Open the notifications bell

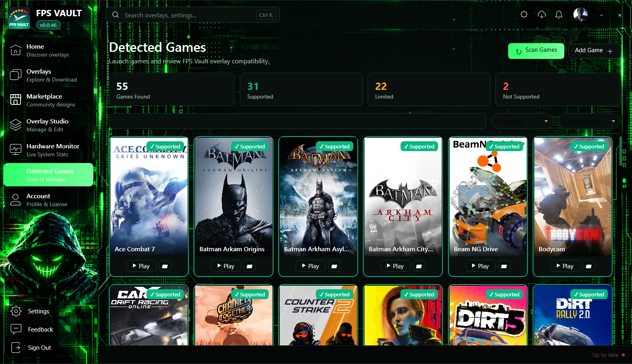click(x=559, y=15)
